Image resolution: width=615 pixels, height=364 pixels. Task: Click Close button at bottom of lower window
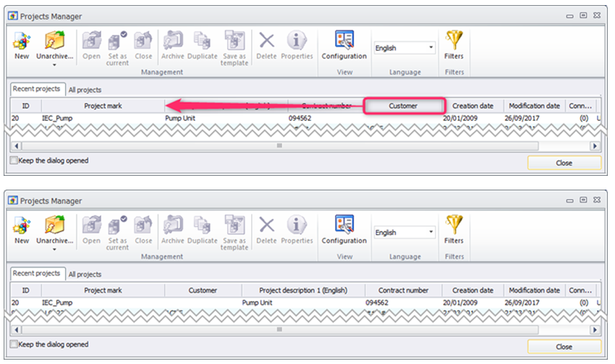click(x=564, y=347)
